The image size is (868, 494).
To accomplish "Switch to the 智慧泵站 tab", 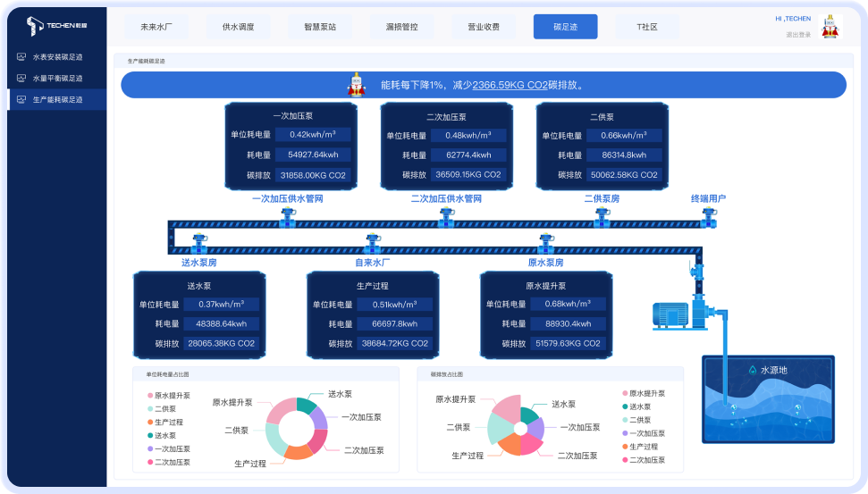I will coord(313,27).
